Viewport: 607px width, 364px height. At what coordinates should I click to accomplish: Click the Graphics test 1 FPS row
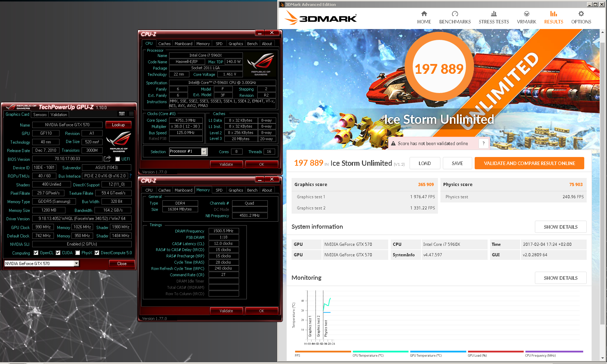point(365,197)
